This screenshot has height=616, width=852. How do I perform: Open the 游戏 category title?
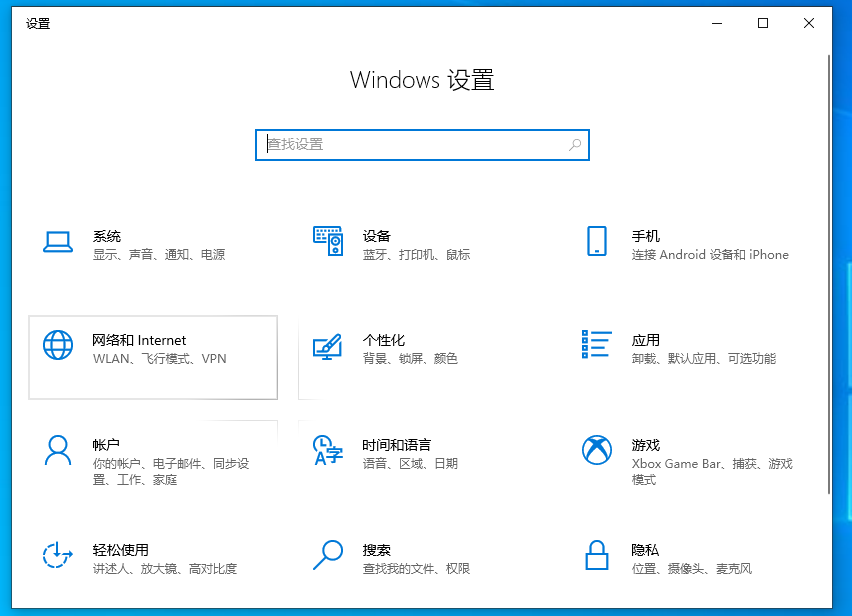[645, 445]
